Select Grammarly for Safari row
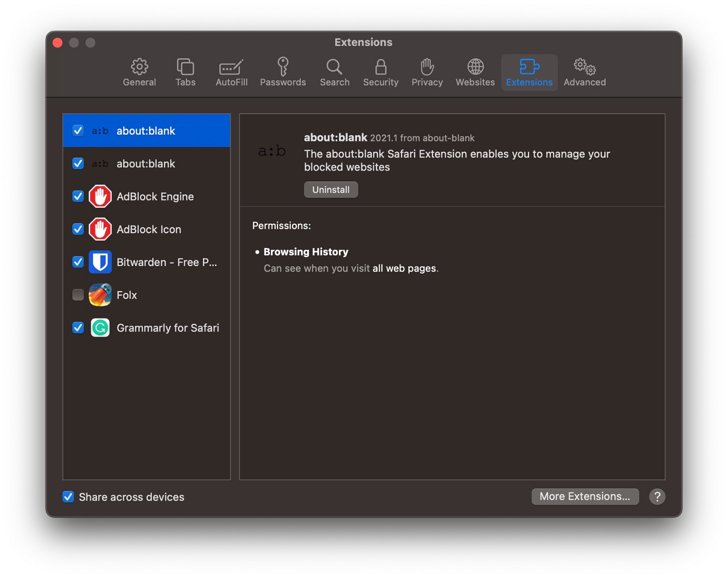The image size is (728, 578). (x=147, y=328)
